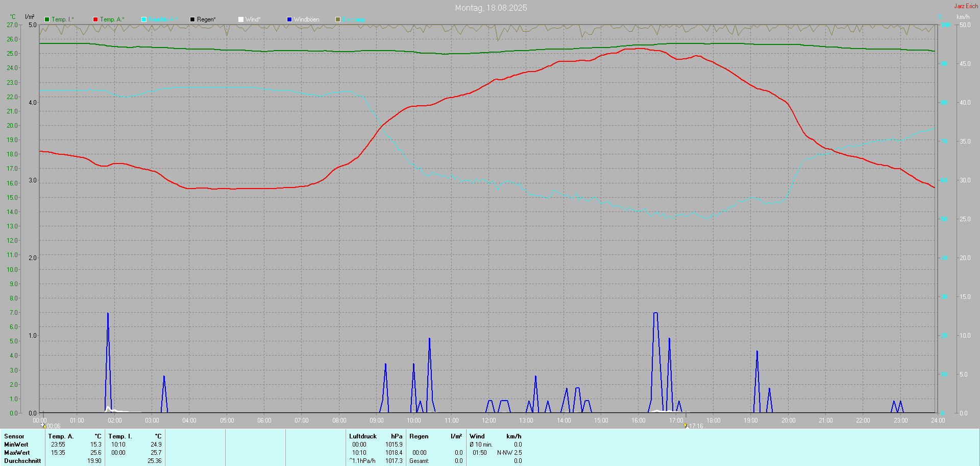This screenshot has height=466, width=980.
Task: Click the white Wind legend swatch
Action: 241,19
